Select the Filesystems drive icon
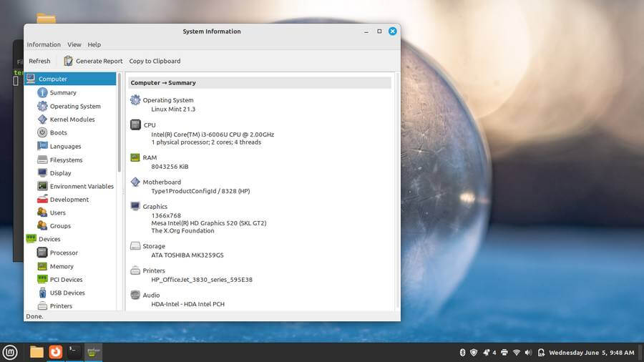 point(42,160)
